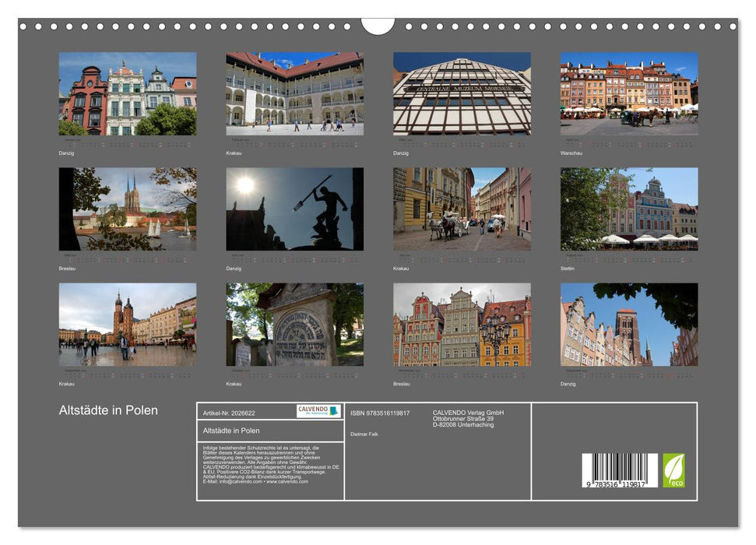Select the ISBN 9783516119817 text
The image size is (756, 545).
379,413
